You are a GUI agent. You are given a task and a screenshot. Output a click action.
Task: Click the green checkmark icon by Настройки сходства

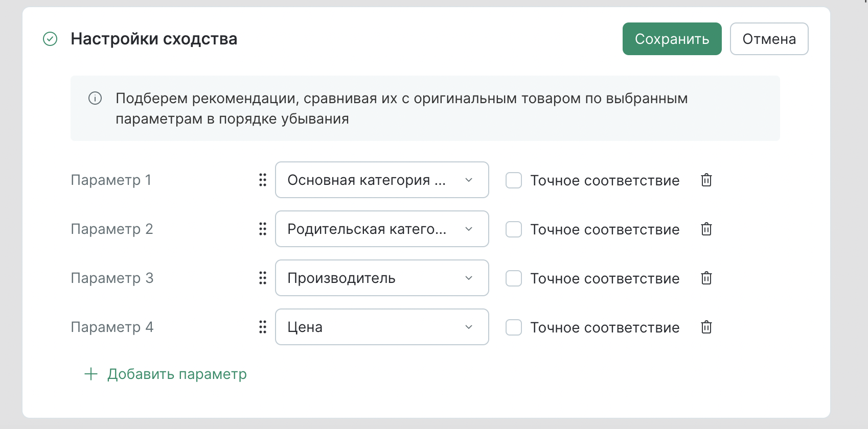click(50, 39)
